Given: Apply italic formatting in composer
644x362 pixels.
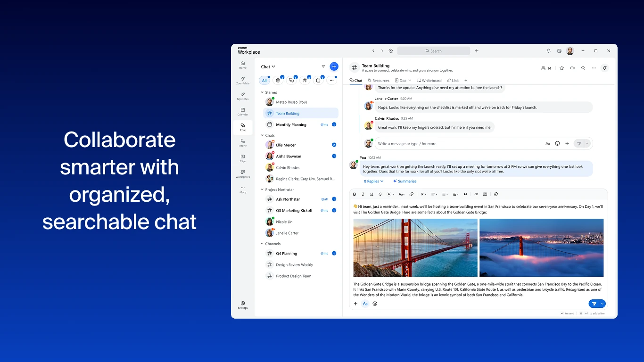Looking at the screenshot, I should pyautogui.click(x=363, y=194).
